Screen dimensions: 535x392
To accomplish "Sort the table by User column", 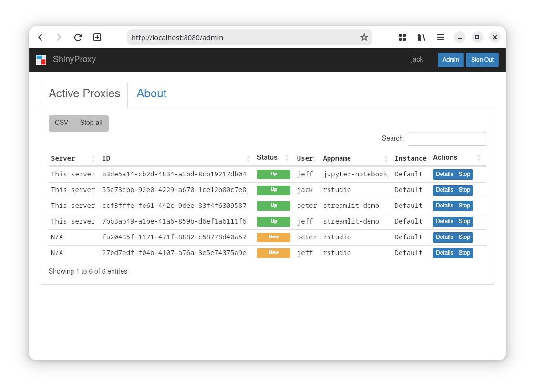I will pos(307,158).
